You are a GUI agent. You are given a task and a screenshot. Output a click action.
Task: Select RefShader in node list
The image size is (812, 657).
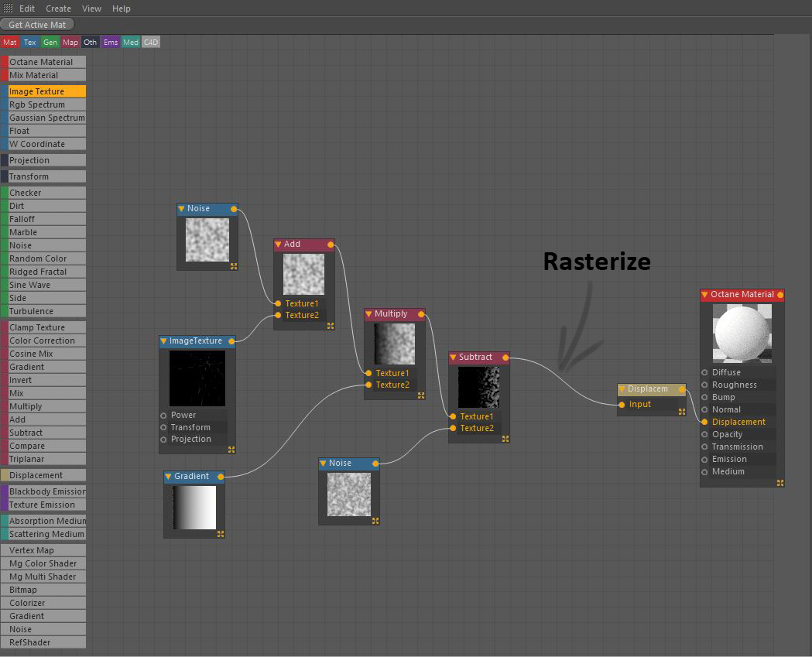[43, 642]
